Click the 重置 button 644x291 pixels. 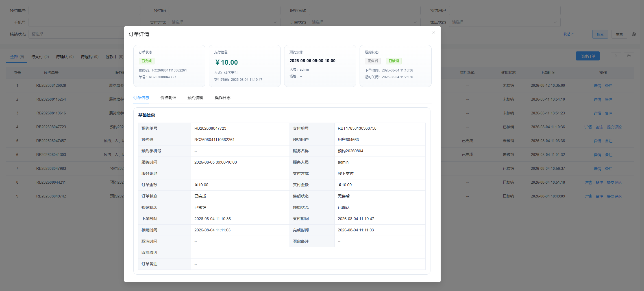coord(619,34)
